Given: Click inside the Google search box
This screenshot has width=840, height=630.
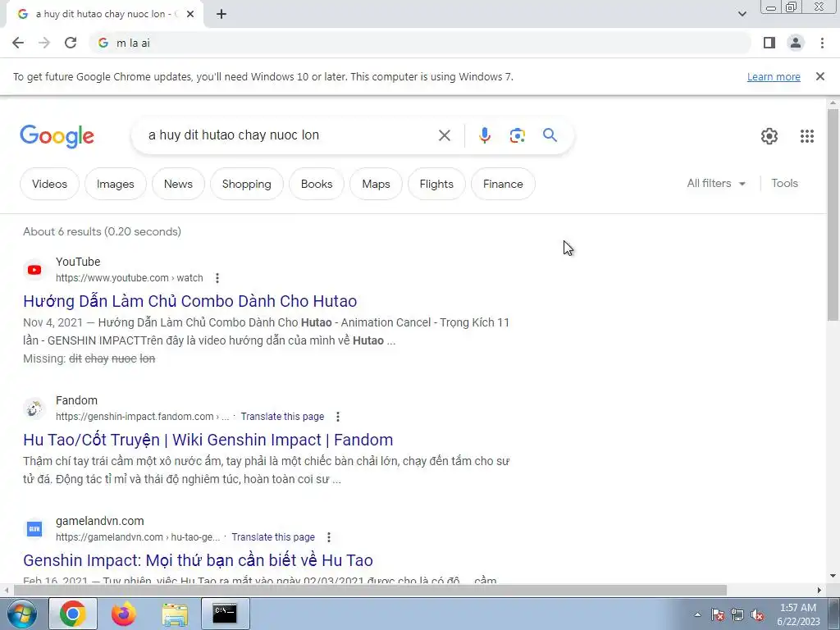Looking at the screenshot, I should click(x=286, y=135).
